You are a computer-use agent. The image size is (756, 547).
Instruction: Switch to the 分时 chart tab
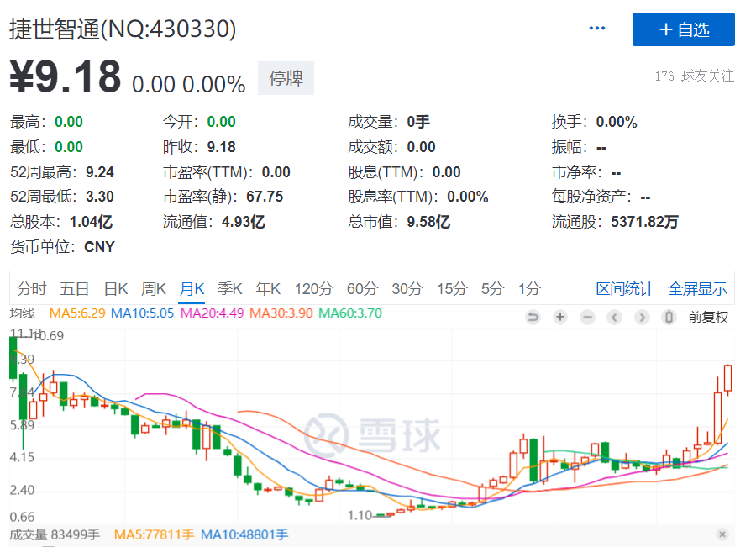click(x=32, y=289)
